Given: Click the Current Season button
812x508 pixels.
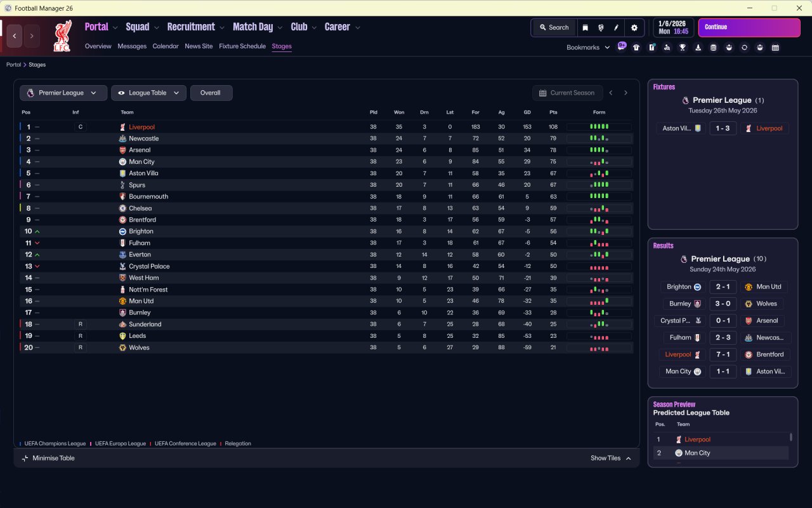Looking at the screenshot, I should 566,93.
